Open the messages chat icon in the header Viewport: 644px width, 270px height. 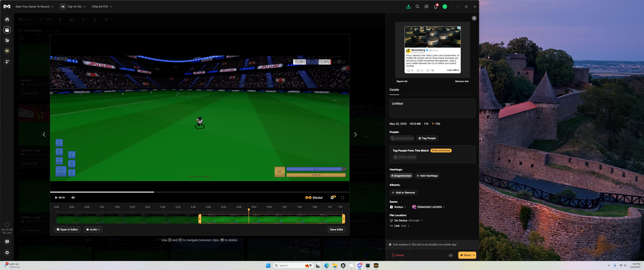point(426,7)
